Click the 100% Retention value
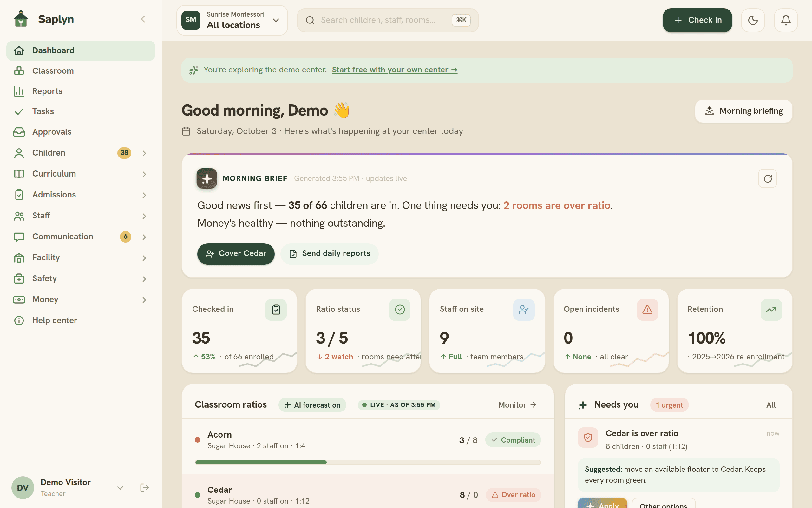The height and width of the screenshot is (508, 812). click(707, 338)
